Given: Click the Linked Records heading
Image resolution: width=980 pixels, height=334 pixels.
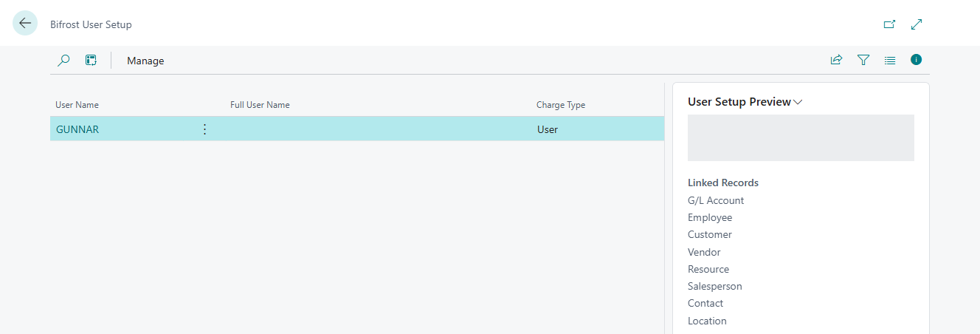Looking at the screenshot, I should (723, 183).
